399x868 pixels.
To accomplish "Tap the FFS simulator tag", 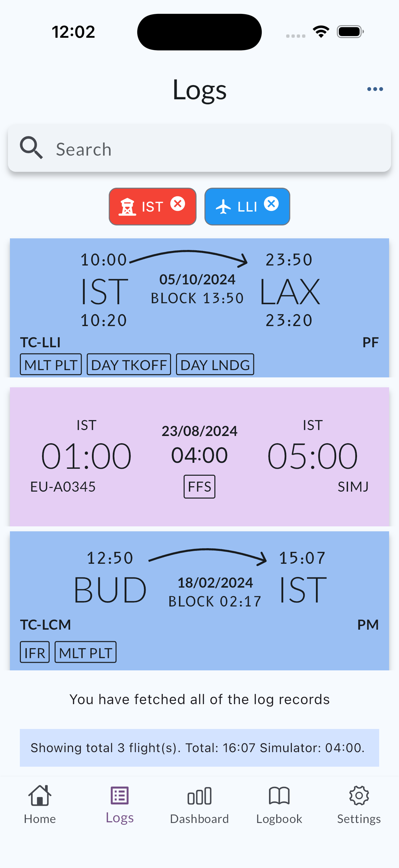I will tap(199, 487).
